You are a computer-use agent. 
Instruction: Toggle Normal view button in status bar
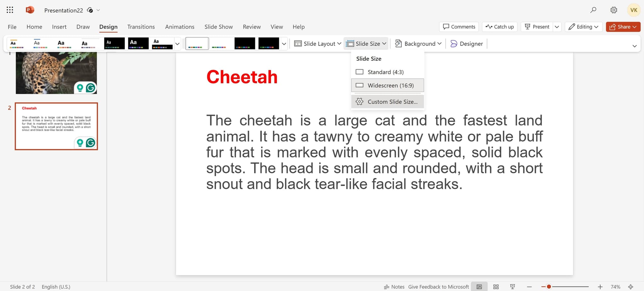pos(479,287)
